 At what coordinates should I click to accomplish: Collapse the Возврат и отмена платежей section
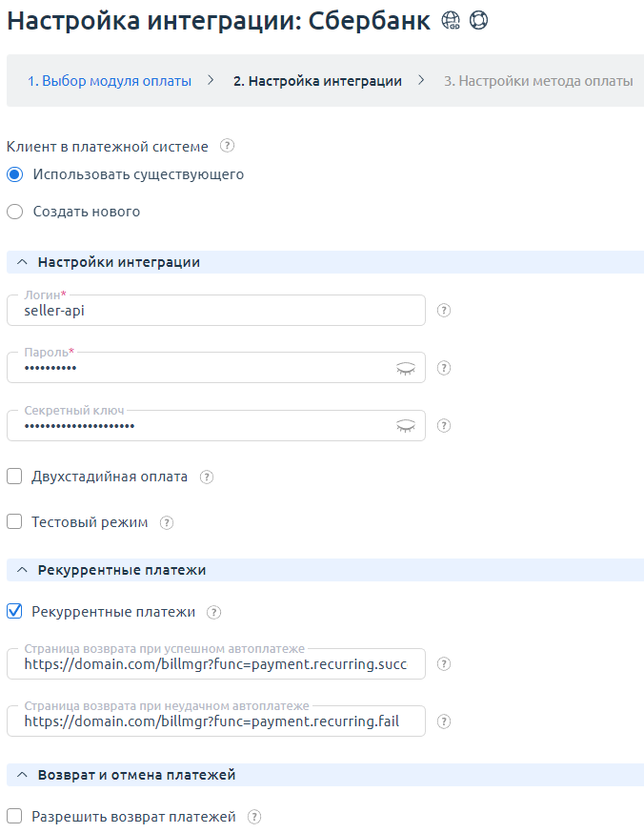point(22,775)
